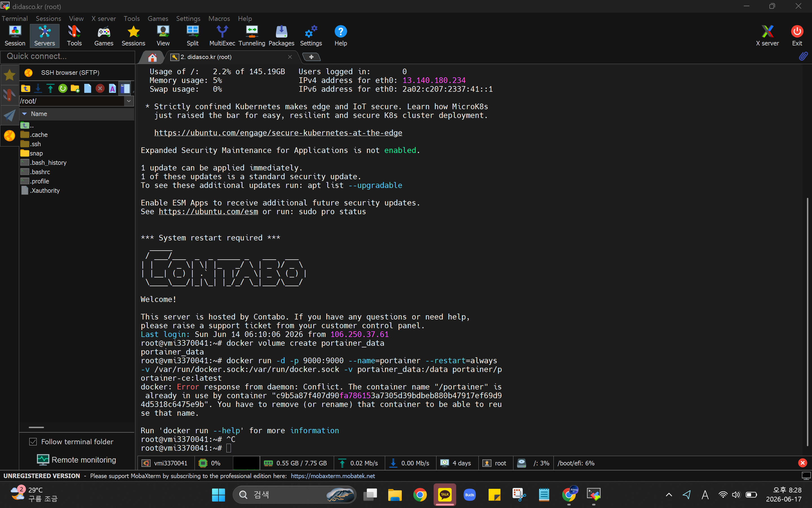Open the Help menu in menu bar
Viewport: 812px width, 508px height.
point(245,18)
